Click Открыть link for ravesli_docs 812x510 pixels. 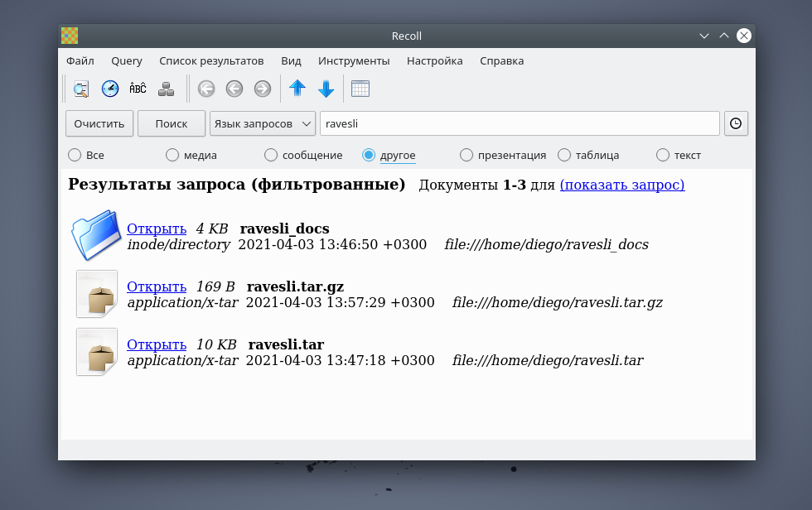coord(157,229)
